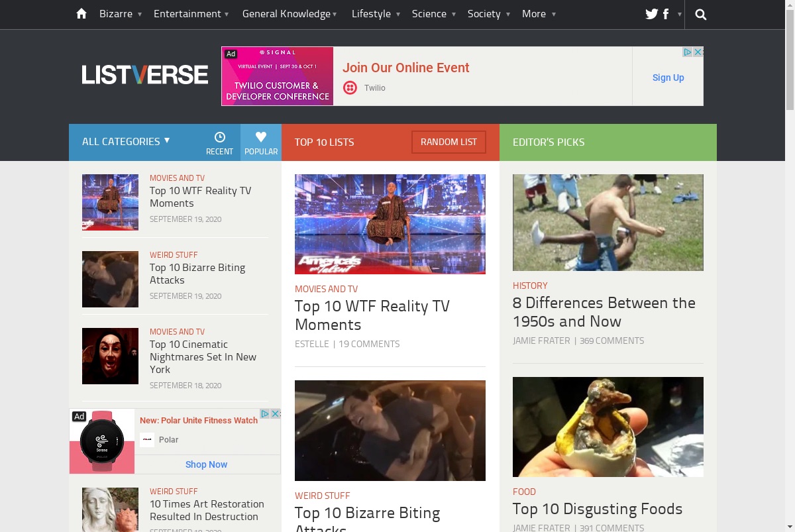The image size is (795, 532).
Task: Open Top 10 Disgusting Foods article
Action: point(598,509)
